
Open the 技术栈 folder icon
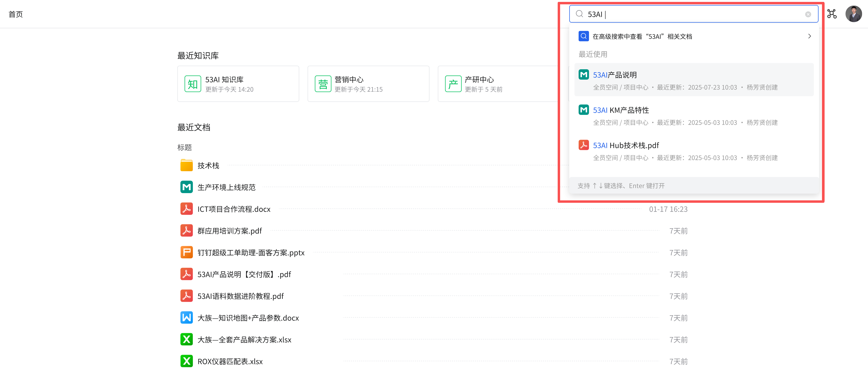click(x=186, y=165)
